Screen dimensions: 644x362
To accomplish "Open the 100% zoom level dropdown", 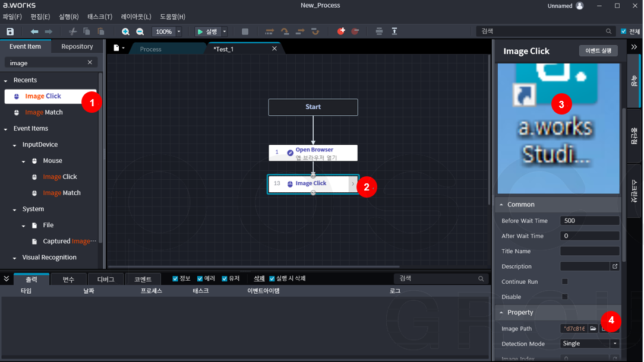I will (179, 31).
